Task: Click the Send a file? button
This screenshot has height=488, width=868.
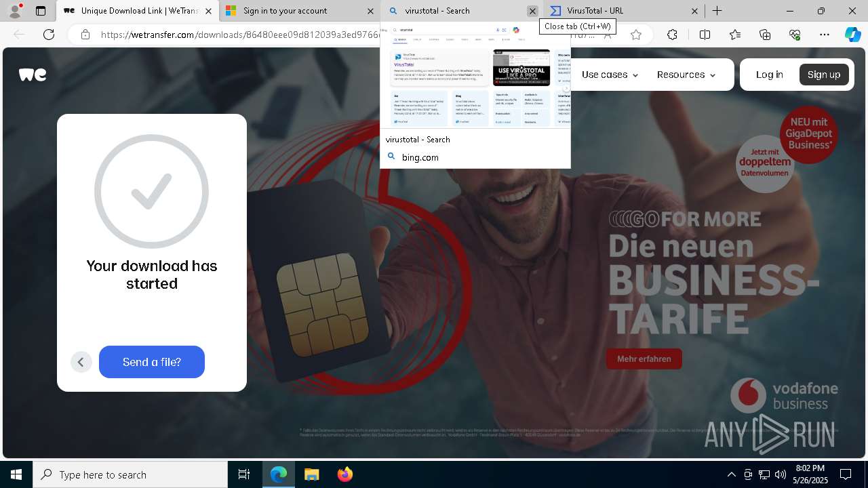Action: [152, 362]
